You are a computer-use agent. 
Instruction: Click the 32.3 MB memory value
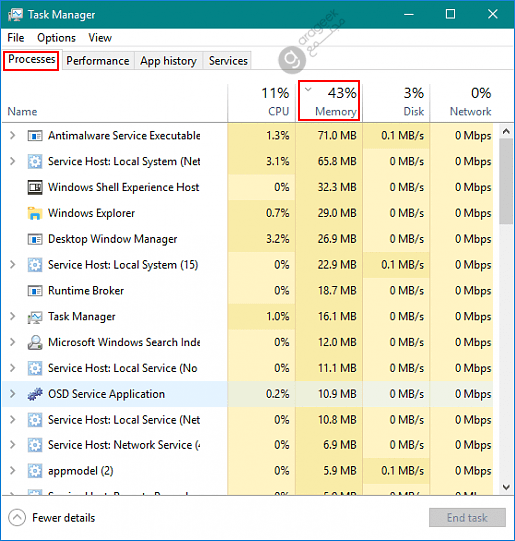(337, 187)
